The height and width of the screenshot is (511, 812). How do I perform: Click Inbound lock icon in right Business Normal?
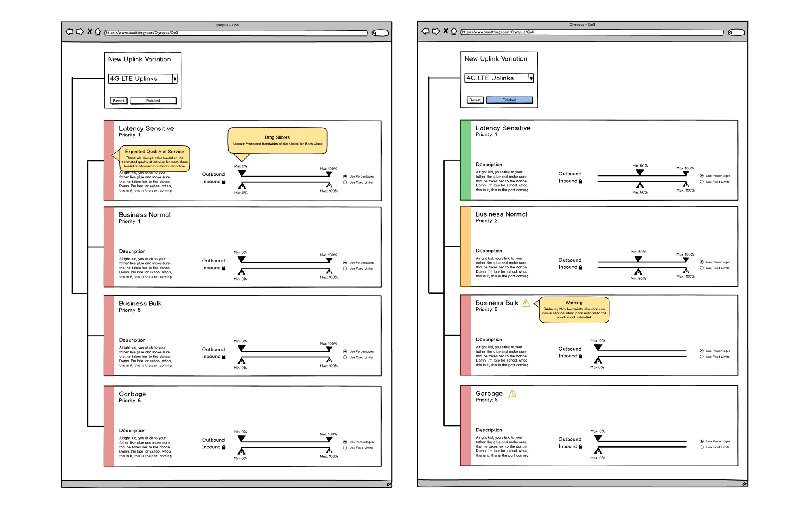[x=581, y=268]
